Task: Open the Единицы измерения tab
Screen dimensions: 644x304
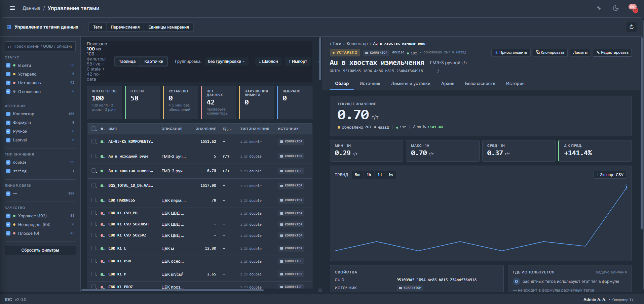Action: pyautogui.click(x=168, y=27)
